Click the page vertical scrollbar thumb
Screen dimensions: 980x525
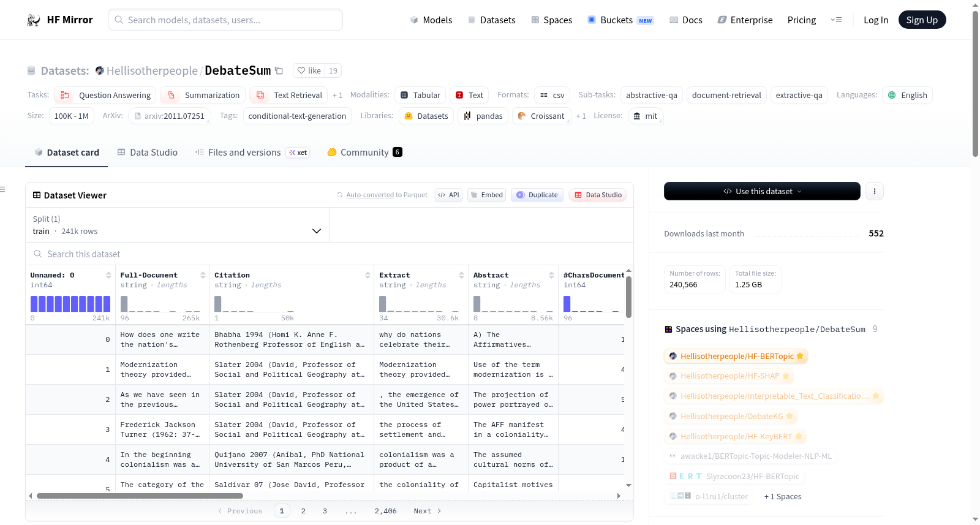[x=975, y=83]
